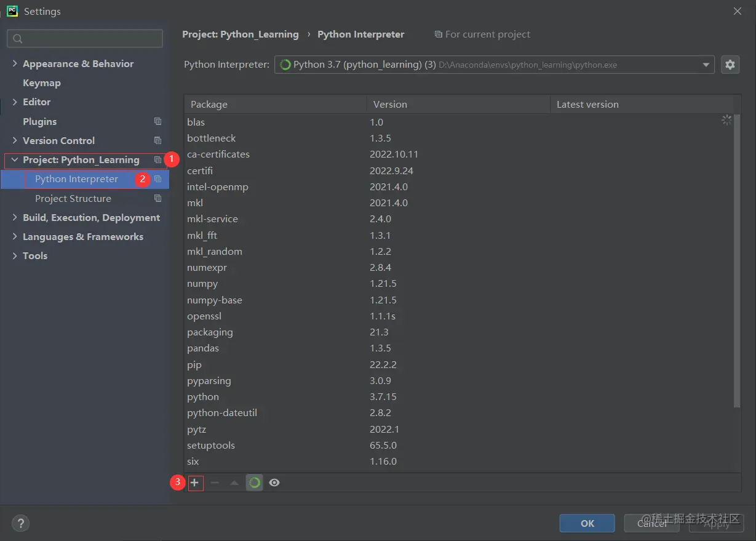Open Keymap settings
The image size is (756, 541).
tap(42, 82)
